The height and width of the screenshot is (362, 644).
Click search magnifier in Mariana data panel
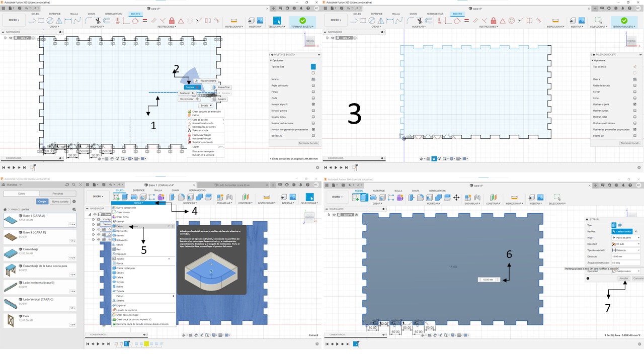coord(74,184)
